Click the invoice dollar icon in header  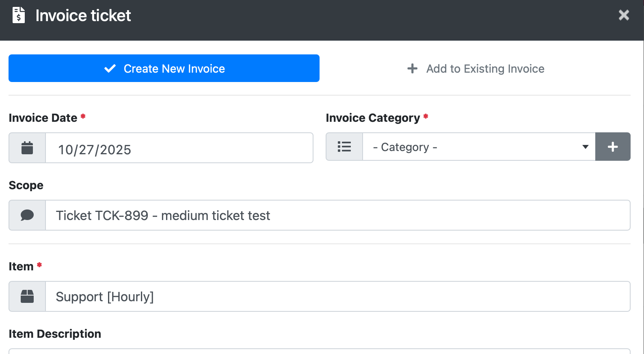(19, 15)
